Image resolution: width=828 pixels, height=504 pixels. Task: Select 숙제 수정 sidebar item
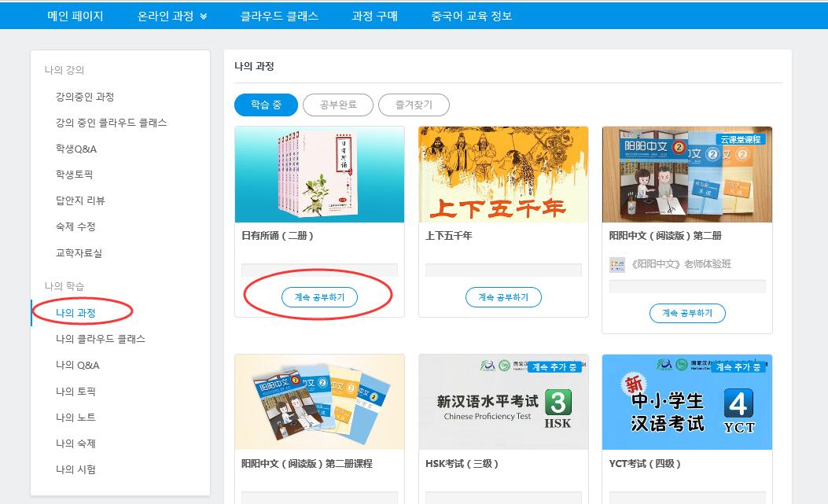click(x=75, y=226)
